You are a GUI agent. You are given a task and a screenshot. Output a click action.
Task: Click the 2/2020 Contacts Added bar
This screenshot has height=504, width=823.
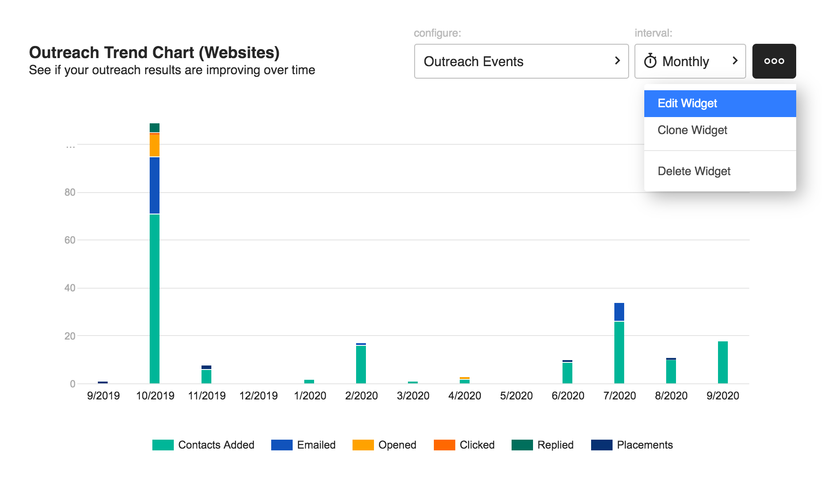click(361, 365)
